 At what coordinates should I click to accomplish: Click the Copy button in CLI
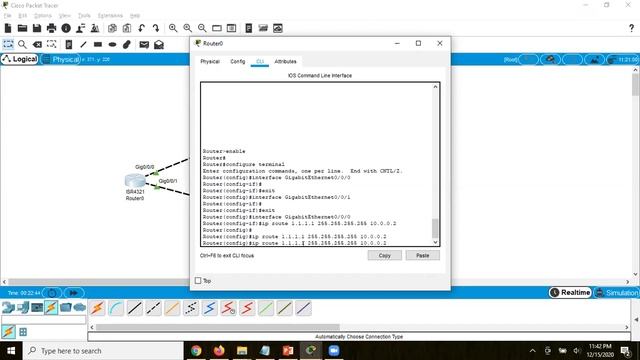(x=384, y=256)
